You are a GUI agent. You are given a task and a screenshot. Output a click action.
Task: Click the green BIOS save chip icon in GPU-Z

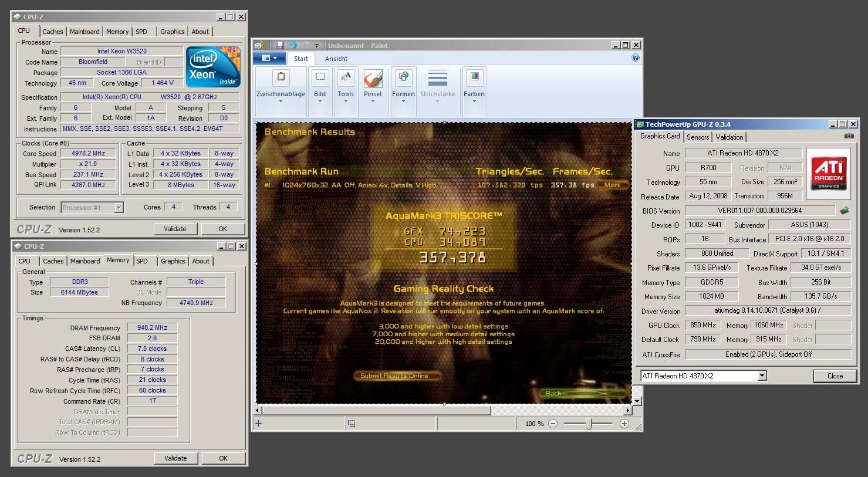pos(845,210)
